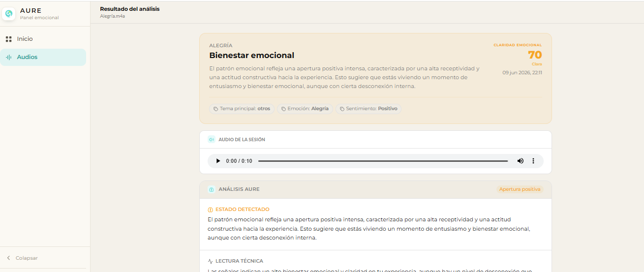The width and height of the screenshot is (644, 272).
Task: Seek within the audio progress bar
Action: coord(383,161)
